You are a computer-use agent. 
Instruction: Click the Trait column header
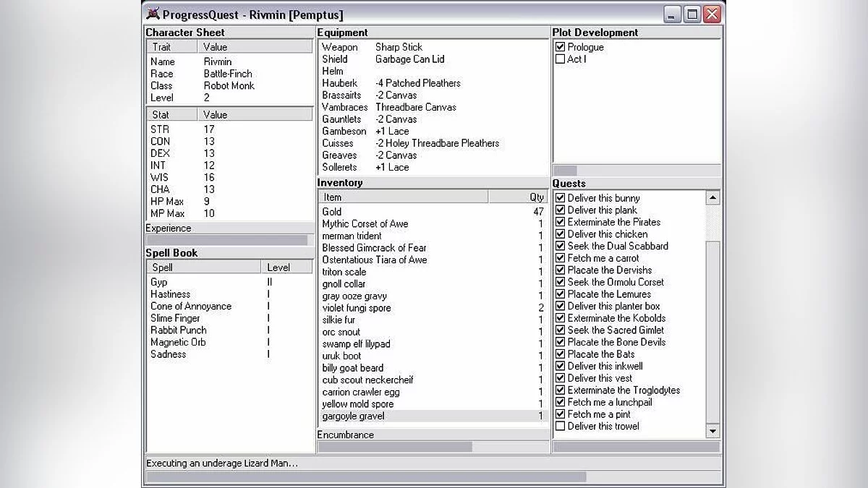coord(172,47)
